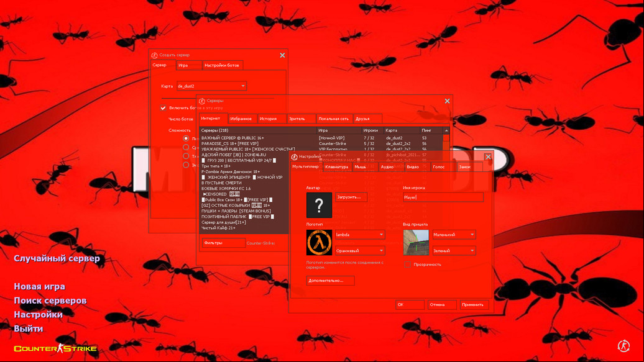Confirm settings with the OK button
This screenshot has width=644, height=362.
point(410,304)
